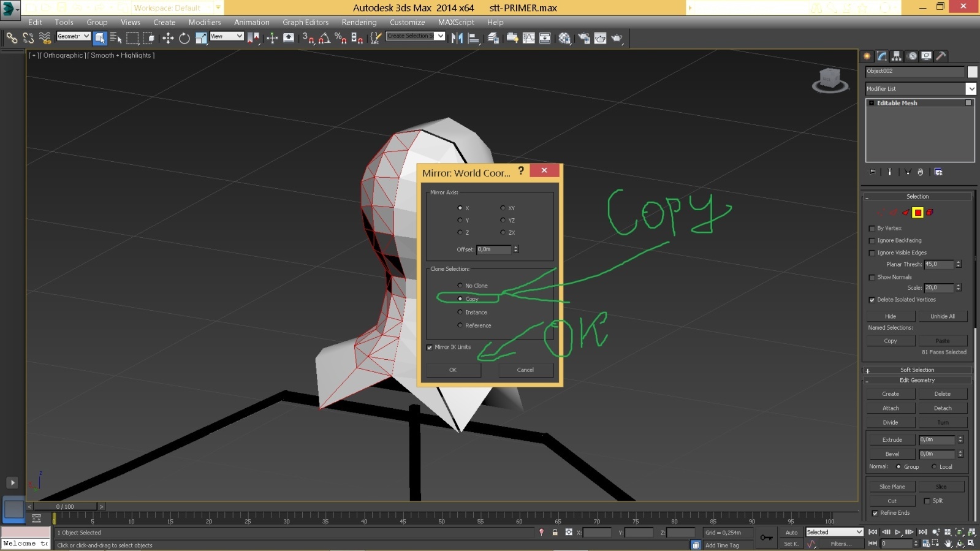The width and height of the screenshot is (980, 551).
Task: Open the selection filter Geometry dropdown
Action: [74, 37]
